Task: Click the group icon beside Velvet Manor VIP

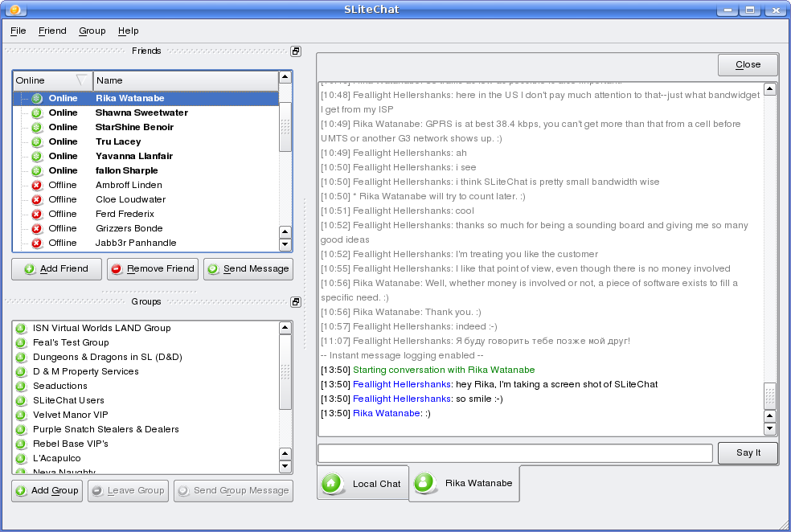Action: [x=21, y=415]
